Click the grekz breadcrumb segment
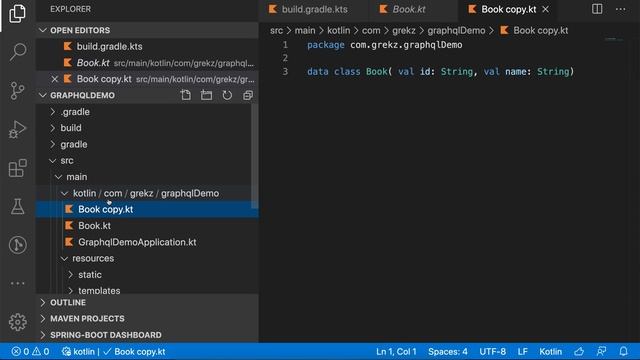Image resolution: width=640 pixels, height=360 pixels. (404, 31)
